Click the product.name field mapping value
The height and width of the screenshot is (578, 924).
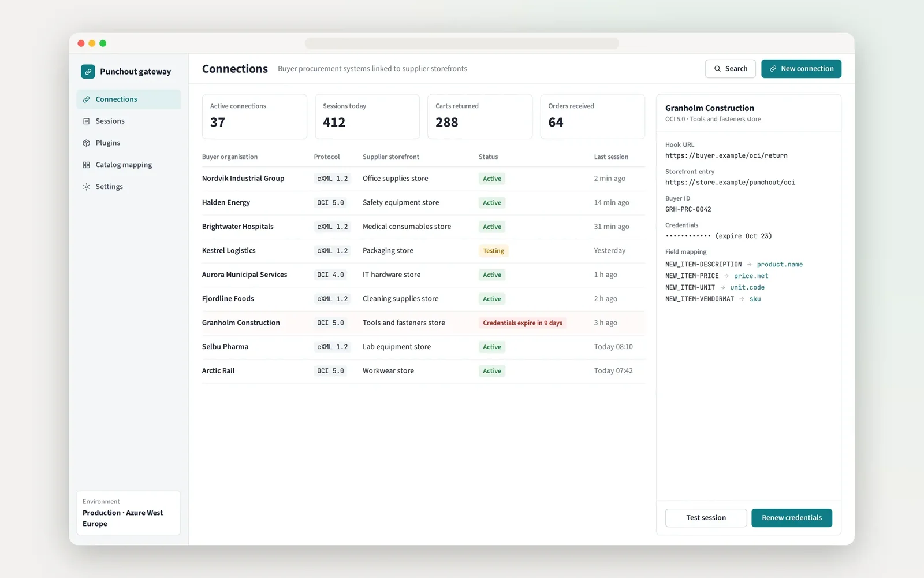(780, 265)
